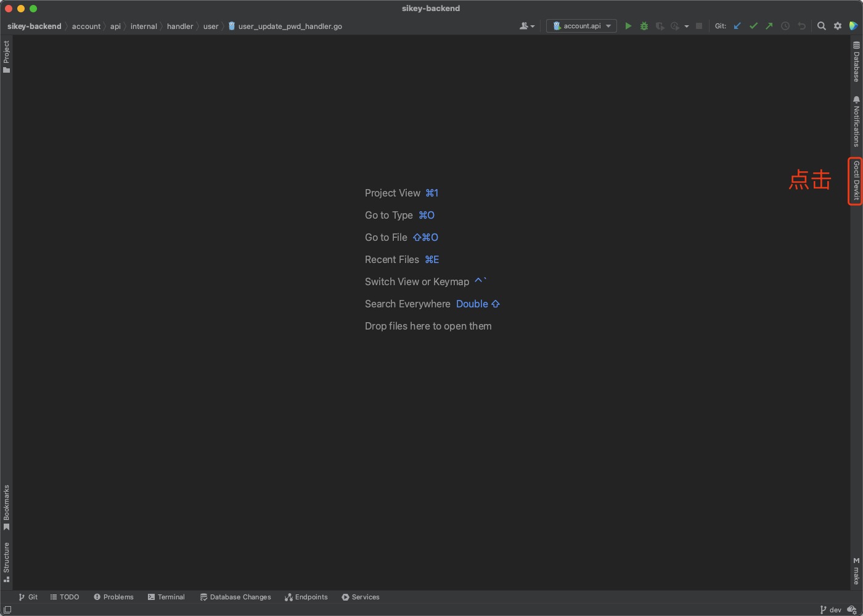Update project via Git blue arrow

737,26
